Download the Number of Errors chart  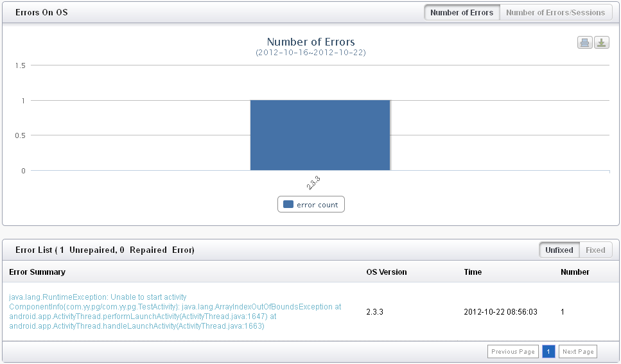pyautogui.click(x=602, y=42)
